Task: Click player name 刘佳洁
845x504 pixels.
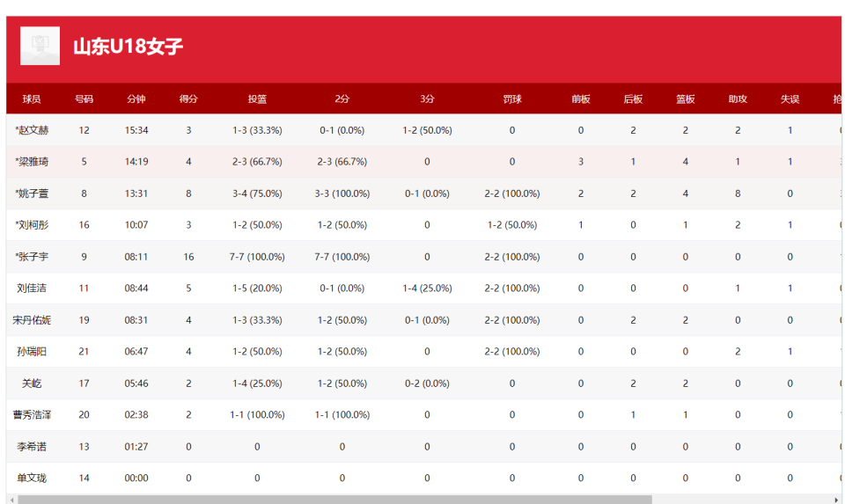Action: pos(32,289)
